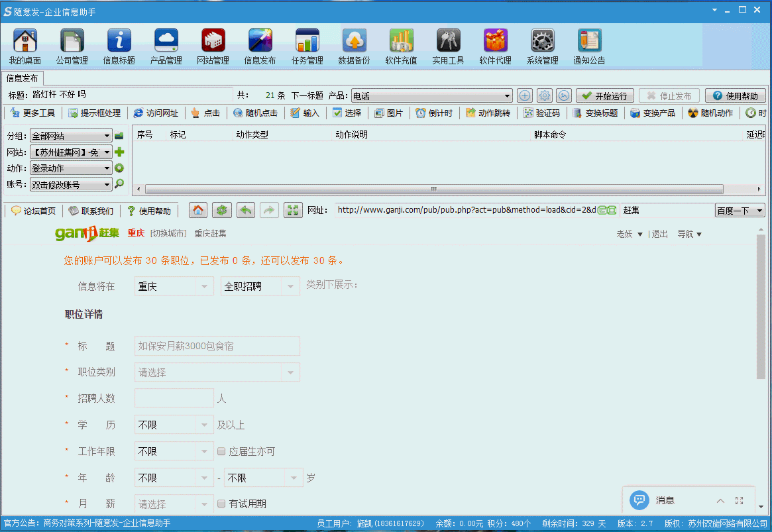Switch to the 信息发布 tab
The image size is (772, 532).
pos(23,78)
